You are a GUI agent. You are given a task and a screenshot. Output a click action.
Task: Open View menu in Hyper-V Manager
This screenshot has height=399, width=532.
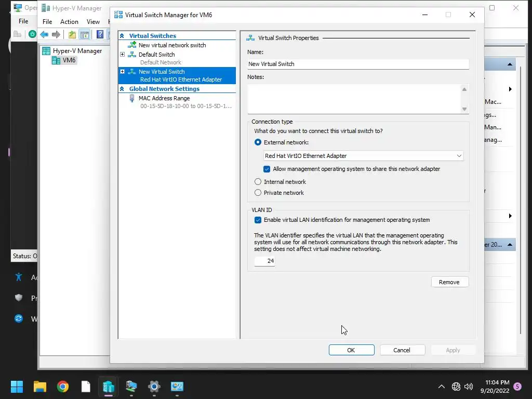pyautogui.click(x=93, y=22)
